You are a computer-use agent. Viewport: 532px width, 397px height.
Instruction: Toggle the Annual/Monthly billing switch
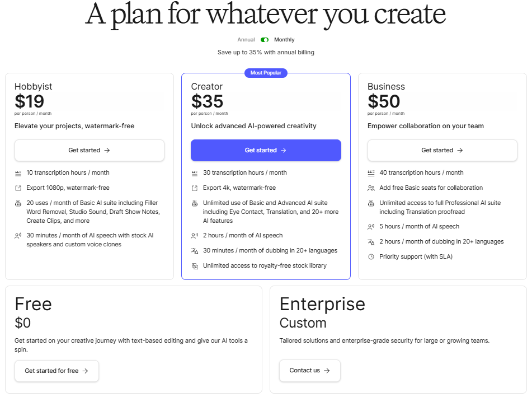(265, 40)
